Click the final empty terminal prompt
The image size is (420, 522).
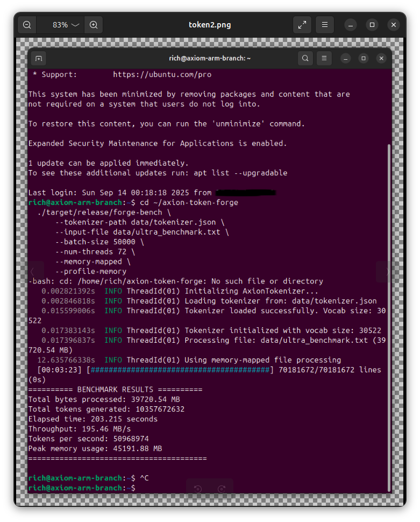(x=82, y=488)
